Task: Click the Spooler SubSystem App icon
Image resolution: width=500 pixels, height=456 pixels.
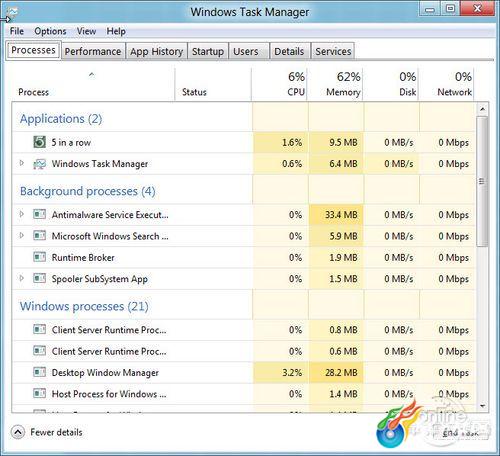Action: [40, 278]
